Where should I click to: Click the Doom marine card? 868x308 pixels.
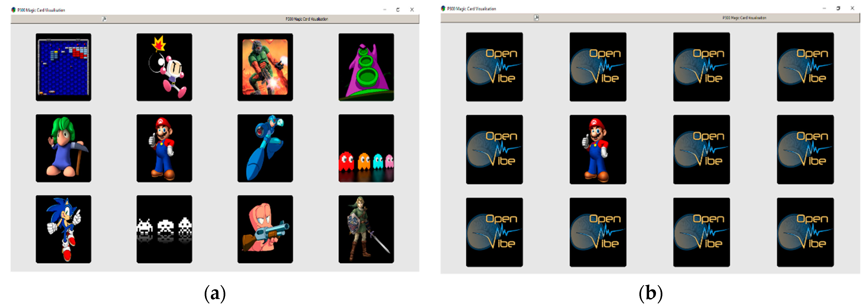coord(265,67)
